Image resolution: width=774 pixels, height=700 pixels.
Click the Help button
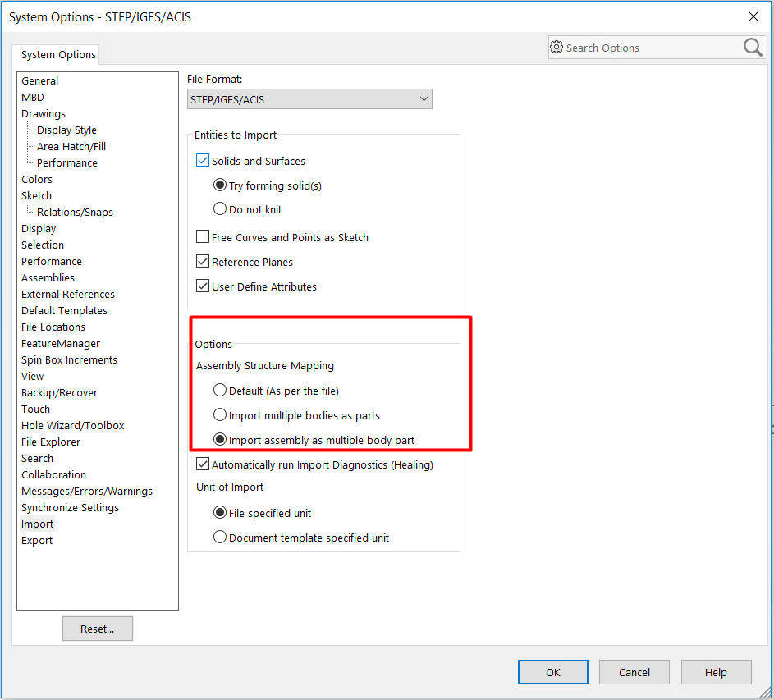716,672
